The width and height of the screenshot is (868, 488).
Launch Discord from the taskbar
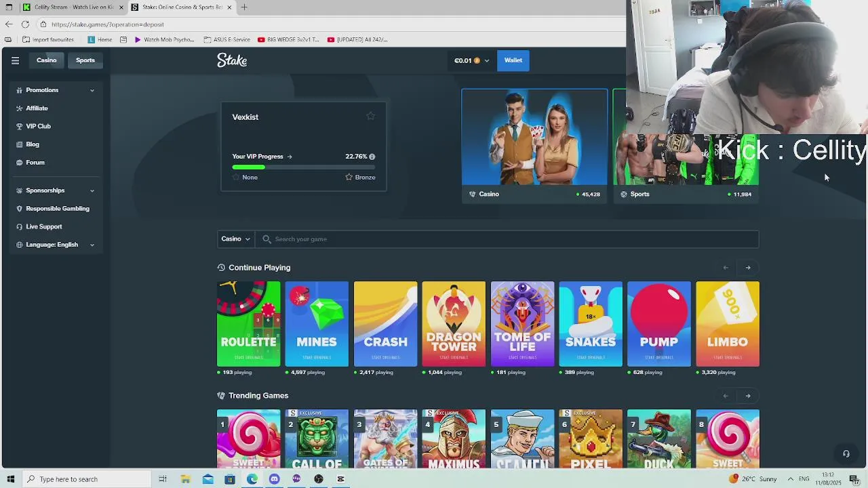(274, 479)
